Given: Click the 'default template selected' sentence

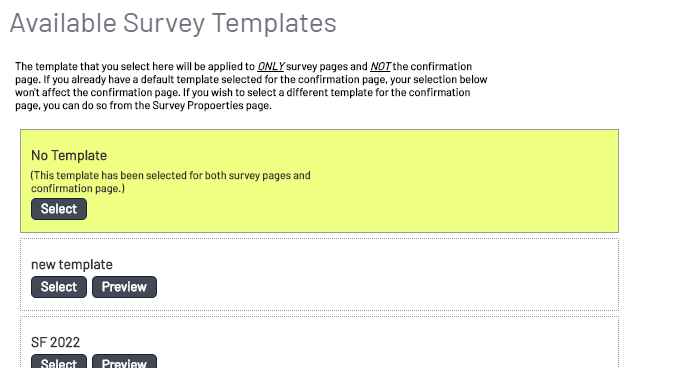Looking at the screenshot, I should 251,79.
